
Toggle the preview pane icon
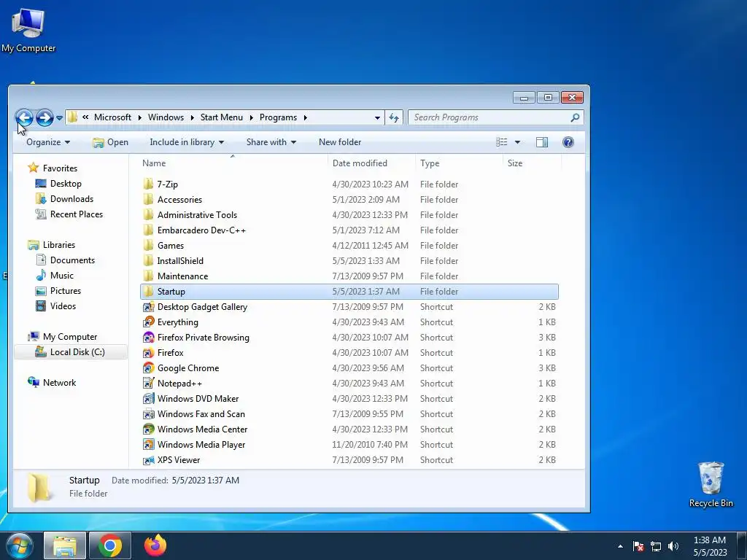[x=542, y=142]
